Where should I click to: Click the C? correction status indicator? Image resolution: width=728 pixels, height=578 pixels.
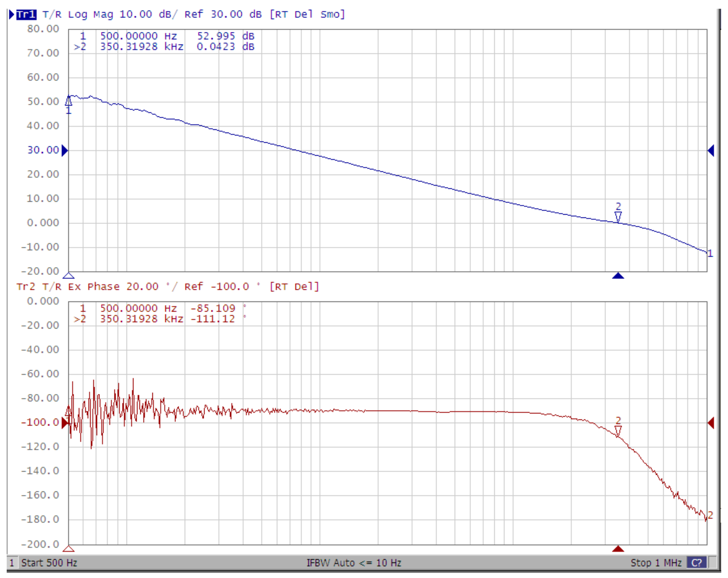(x=696, y=563)
